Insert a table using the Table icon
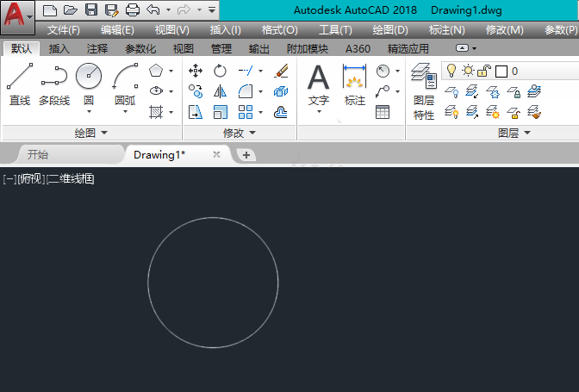The height and width of the screenshot is (392, 579). coord(383,111)
